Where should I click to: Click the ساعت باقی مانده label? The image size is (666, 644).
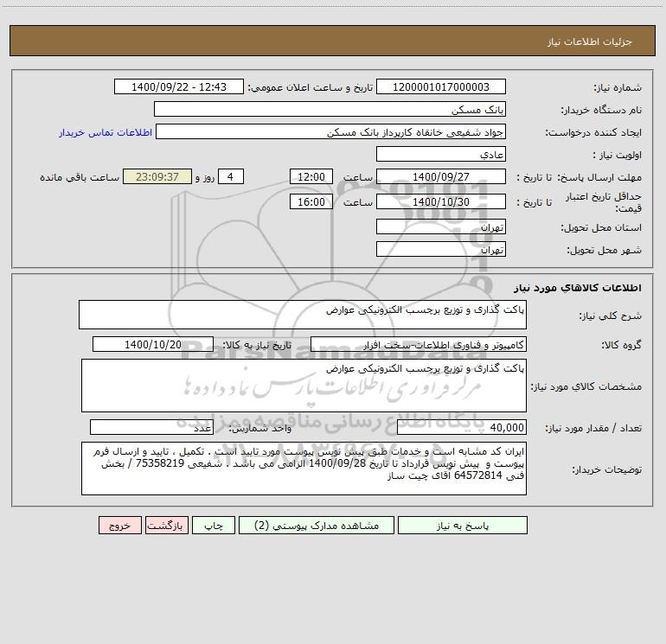tap(80, 177)
